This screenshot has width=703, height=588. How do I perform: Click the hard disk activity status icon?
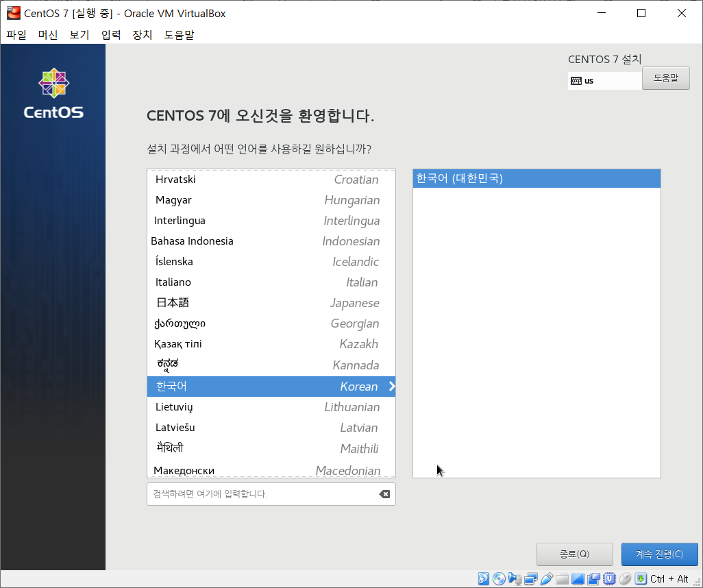click(483, 578)
